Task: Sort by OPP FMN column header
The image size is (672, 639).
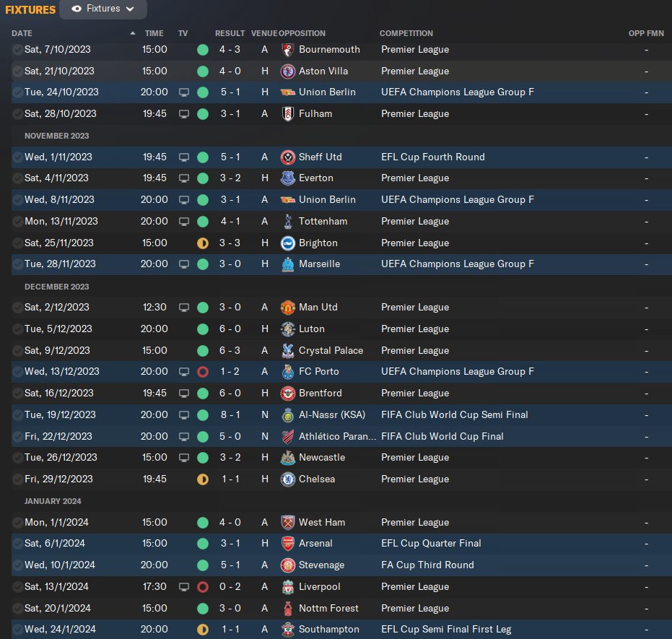Action: [646, 33]
